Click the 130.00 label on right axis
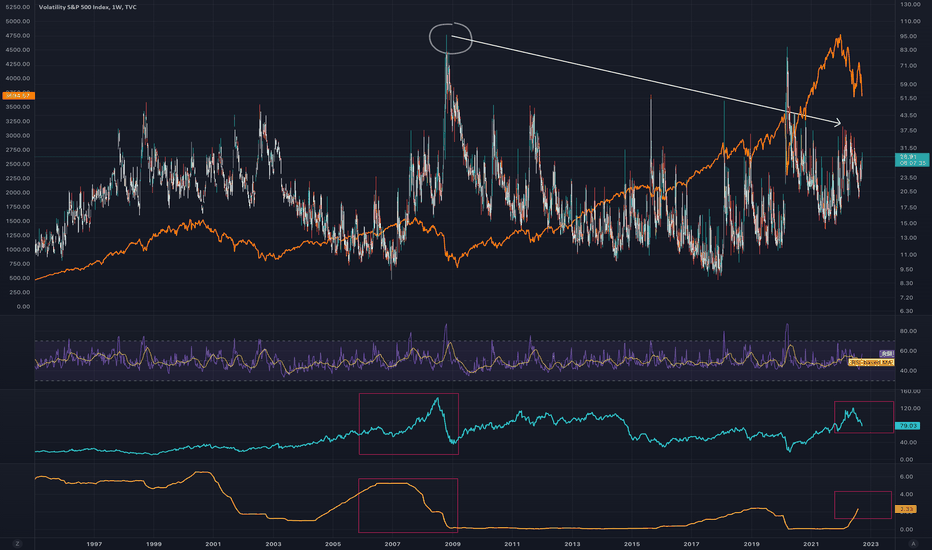The width and height of the screenshot is (932, 550). [910, 4]
